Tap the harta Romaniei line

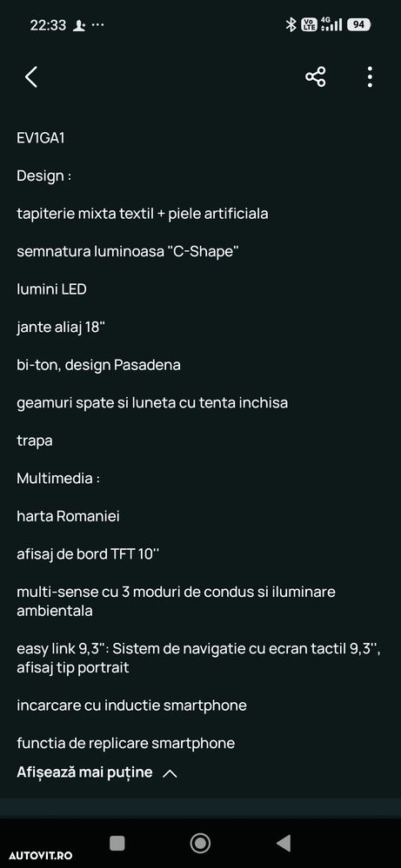tap(68, 516)
